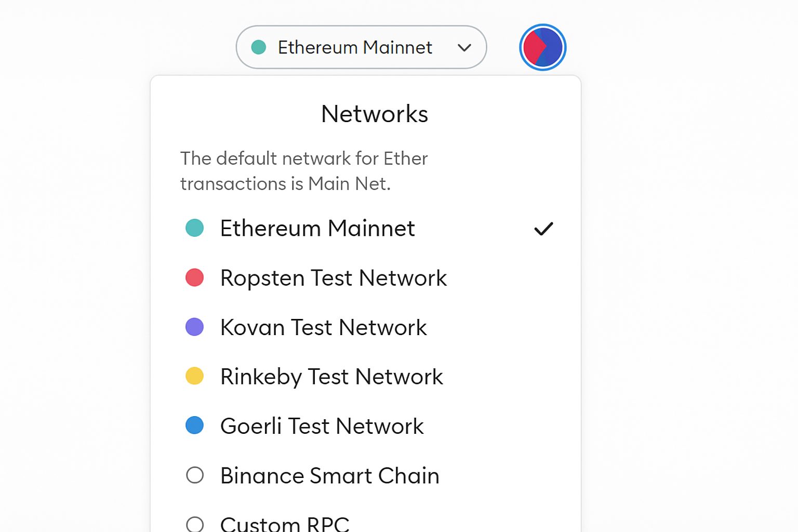This screenshot has width=798, height=532.
Task: Switch to Ropsten Test Network
Action: pos(333,278)
